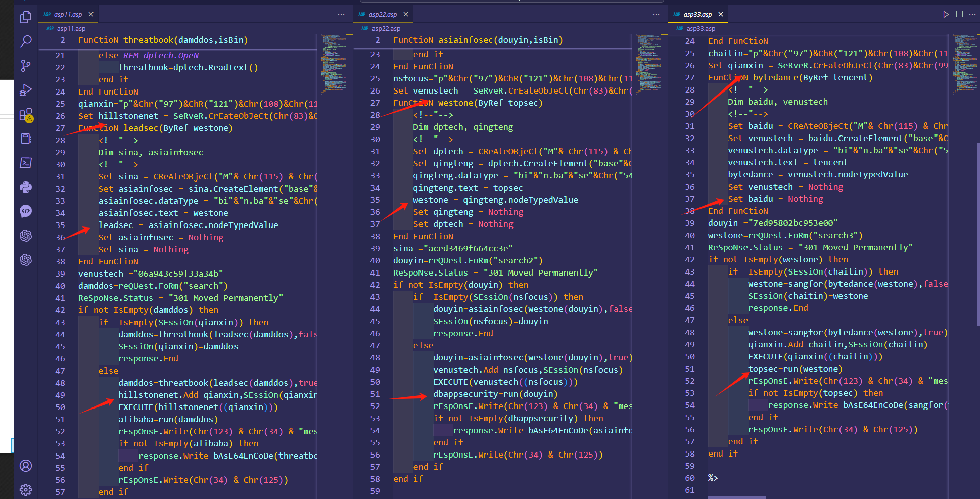Split the asp33.asp editor
This screenshot has height=499, width=980.
pos(959,14)
